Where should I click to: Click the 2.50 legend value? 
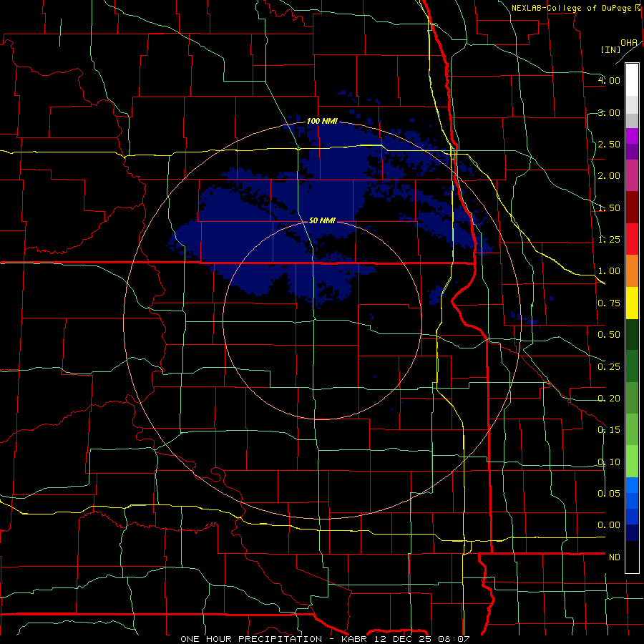point(609,144)
